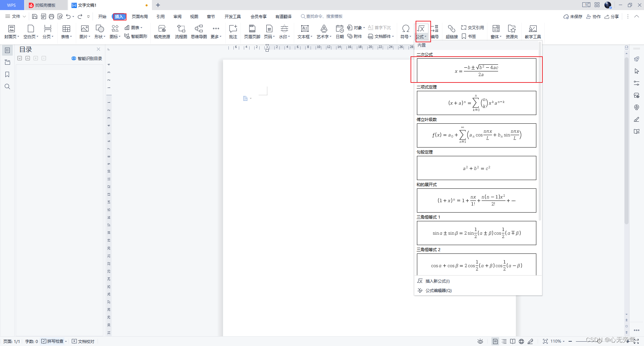Switch to the 开始 ribbon tab

(x=102, y=16)
